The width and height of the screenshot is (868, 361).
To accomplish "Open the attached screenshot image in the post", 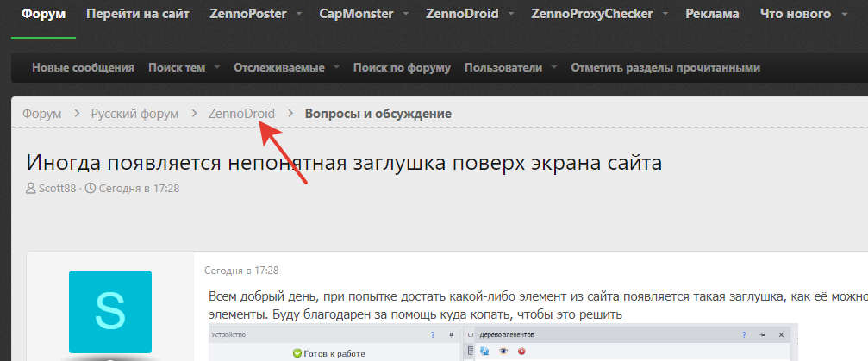I will point(503,342).
